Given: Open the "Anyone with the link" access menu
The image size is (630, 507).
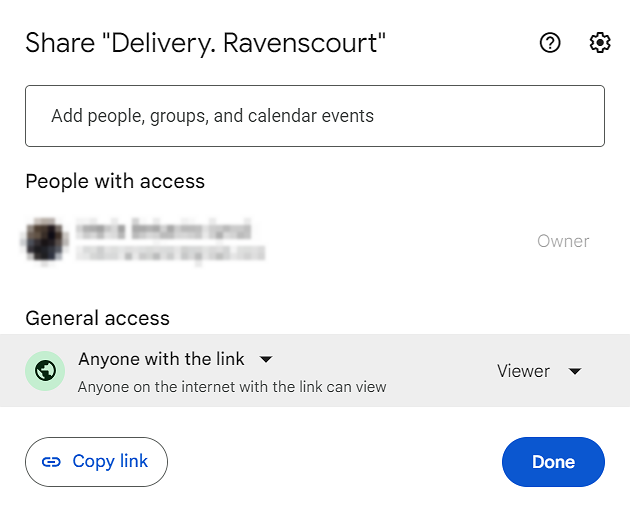Looking at the screenshot, I should click(x=160, y=359).
